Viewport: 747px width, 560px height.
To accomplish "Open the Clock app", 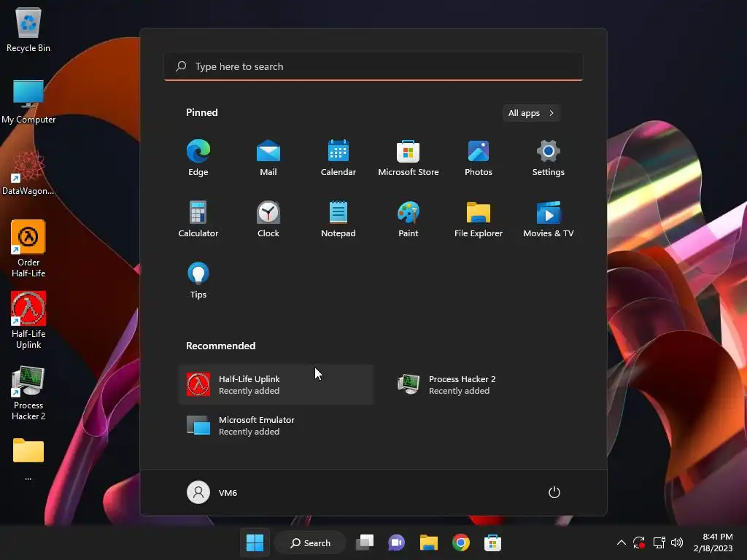I will [x=268, y=219].
